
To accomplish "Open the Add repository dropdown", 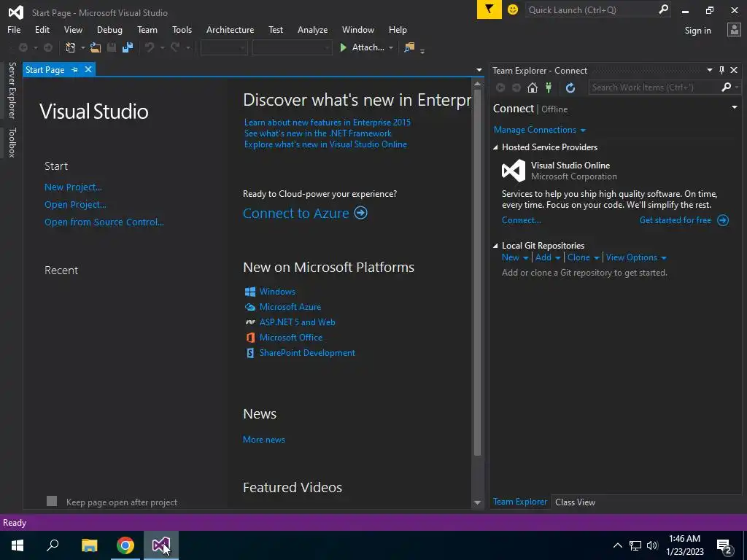I will click(548, 257).
